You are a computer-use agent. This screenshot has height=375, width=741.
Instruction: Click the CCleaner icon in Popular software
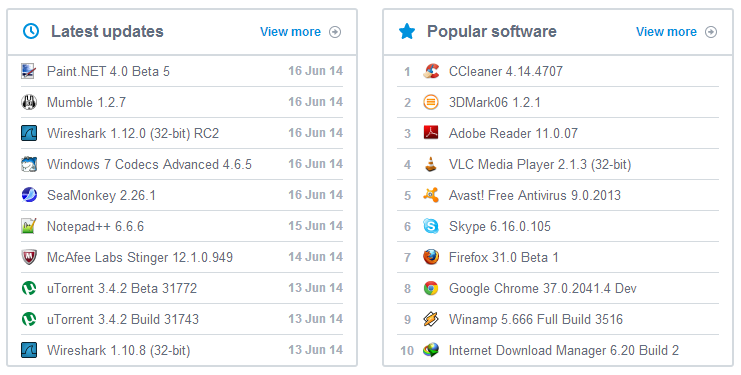pos(431,71)
